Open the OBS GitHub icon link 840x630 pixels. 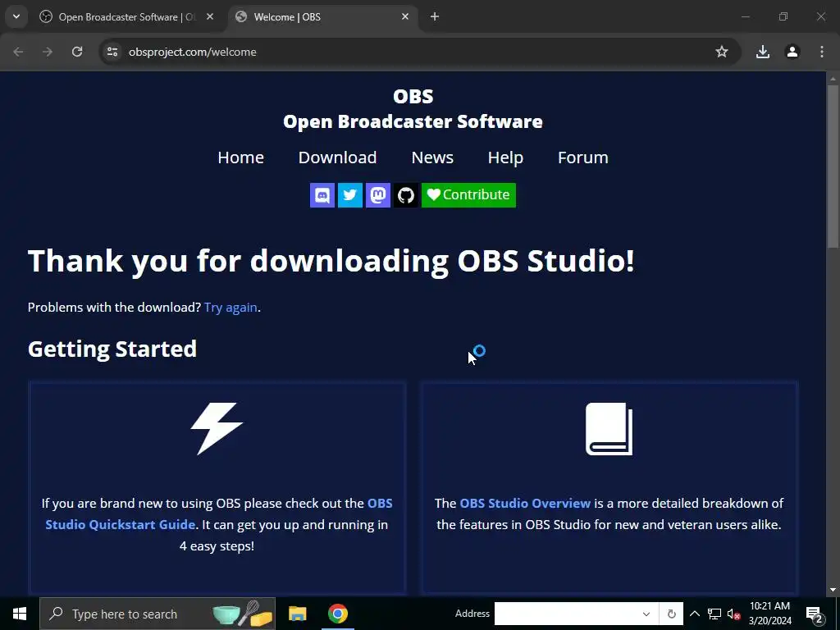coord(405,195)
